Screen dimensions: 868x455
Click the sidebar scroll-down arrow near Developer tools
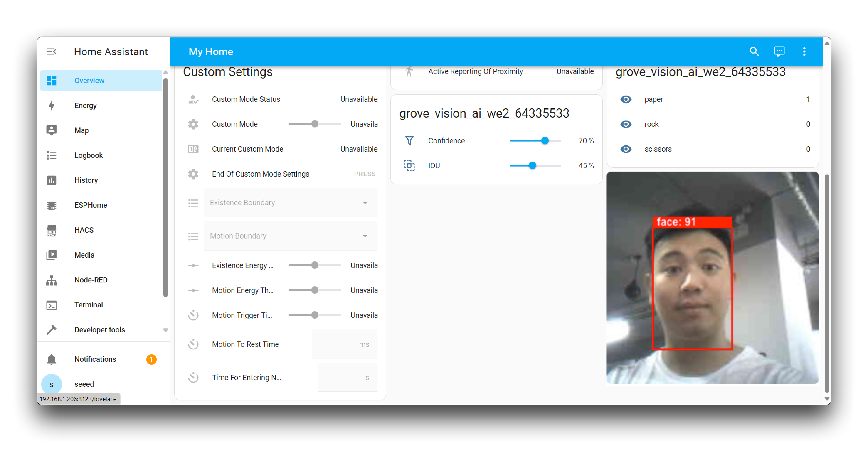165,330
